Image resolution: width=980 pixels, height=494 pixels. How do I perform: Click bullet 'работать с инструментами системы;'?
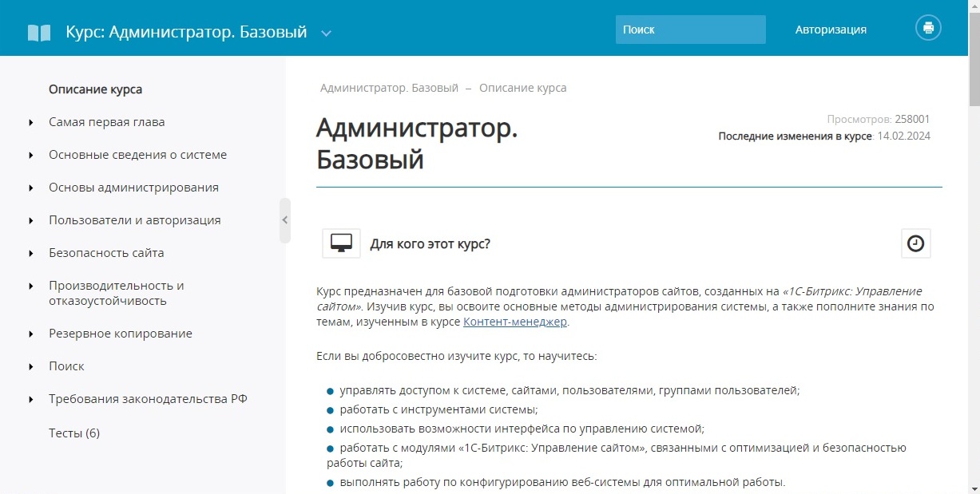pos(438,409)
